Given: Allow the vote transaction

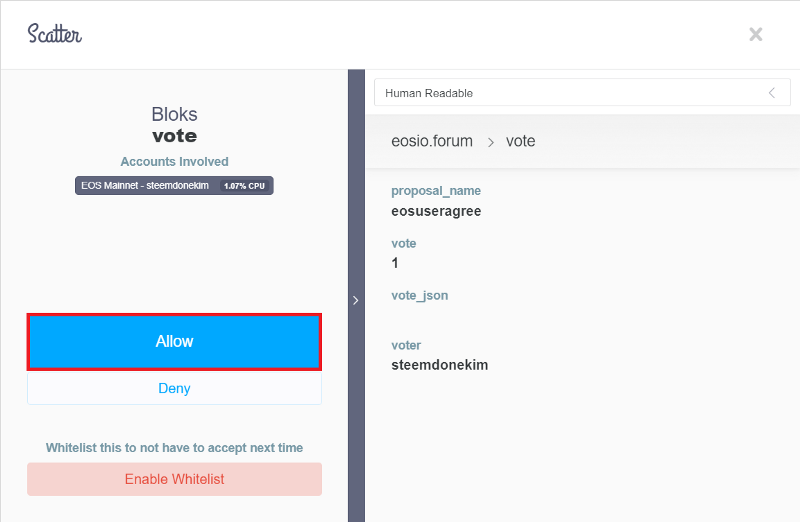Looking at the screenshot, I should point(174,341).
